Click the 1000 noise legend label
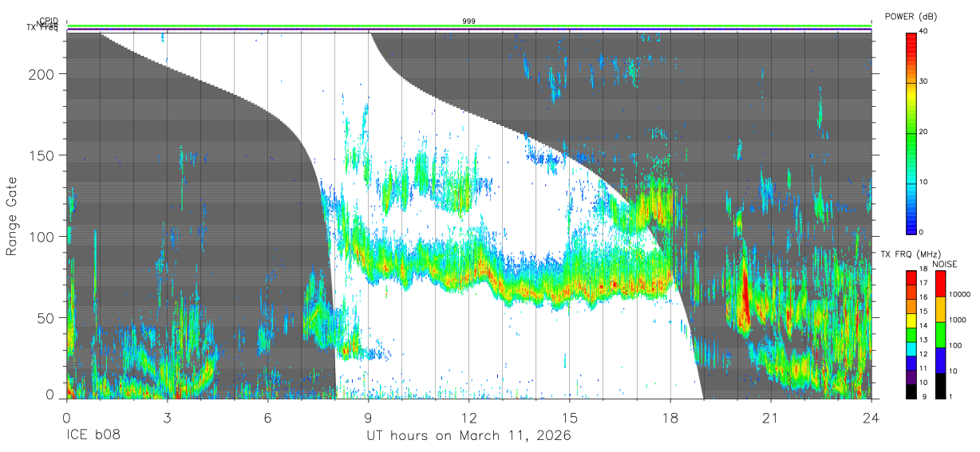The height and width of the screenshot is (452, 980). click(958, 320)
